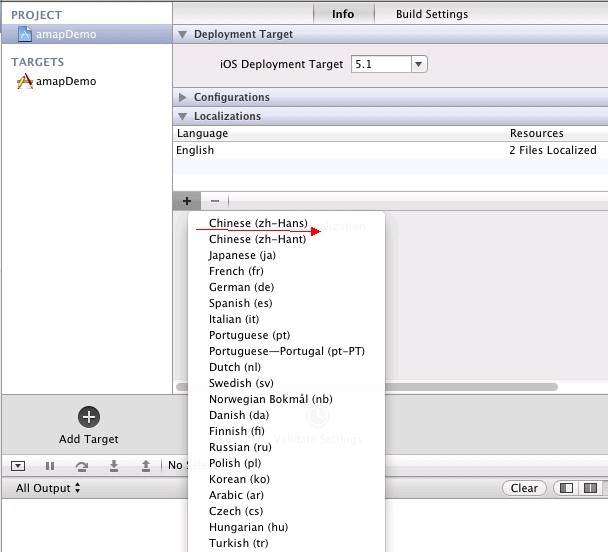Image resolution: width=608 pixels, height=552 pixels.
Task: Click the Step Out debug icon
Action: tap(145, 466)
